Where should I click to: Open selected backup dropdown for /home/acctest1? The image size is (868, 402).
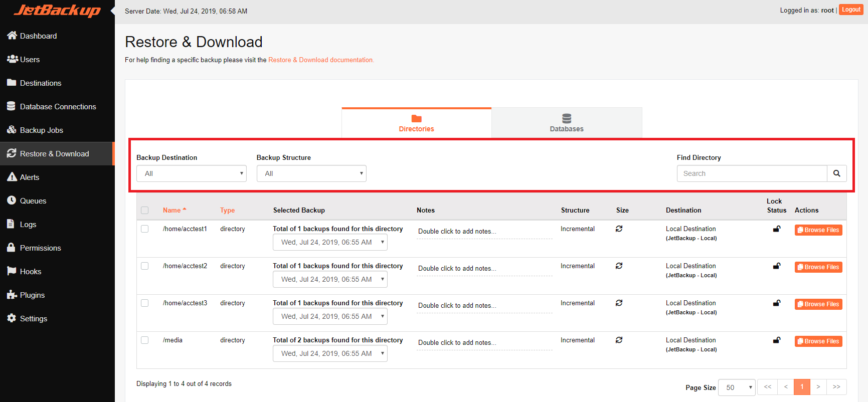tap(330, 242)
